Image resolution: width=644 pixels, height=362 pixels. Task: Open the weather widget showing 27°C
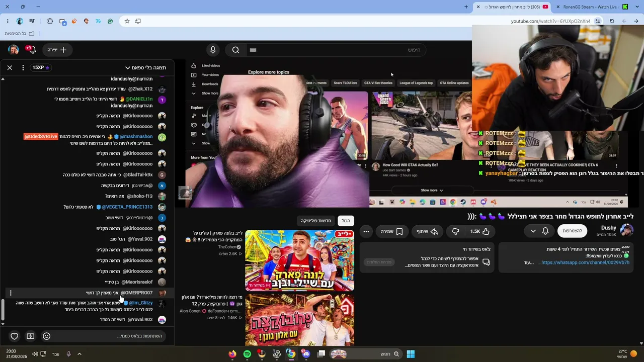[627, 354]
